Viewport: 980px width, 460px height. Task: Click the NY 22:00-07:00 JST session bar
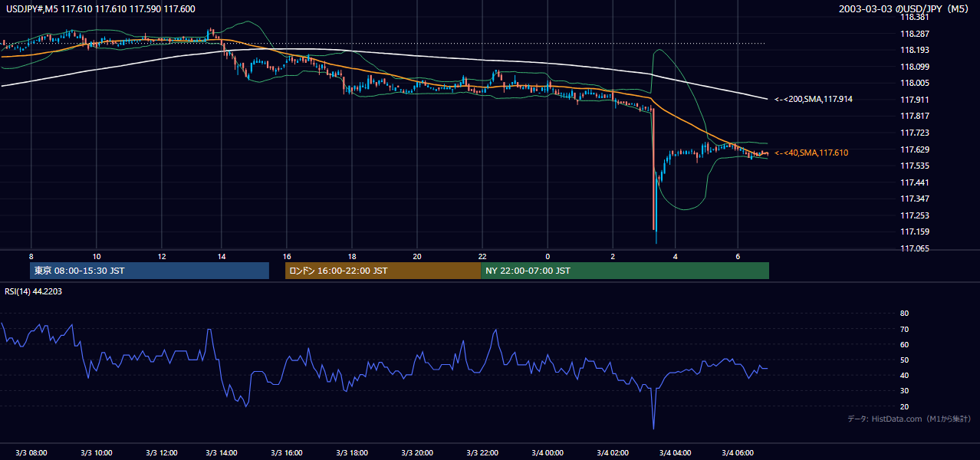pyautogui.click(x=625, y=271)
